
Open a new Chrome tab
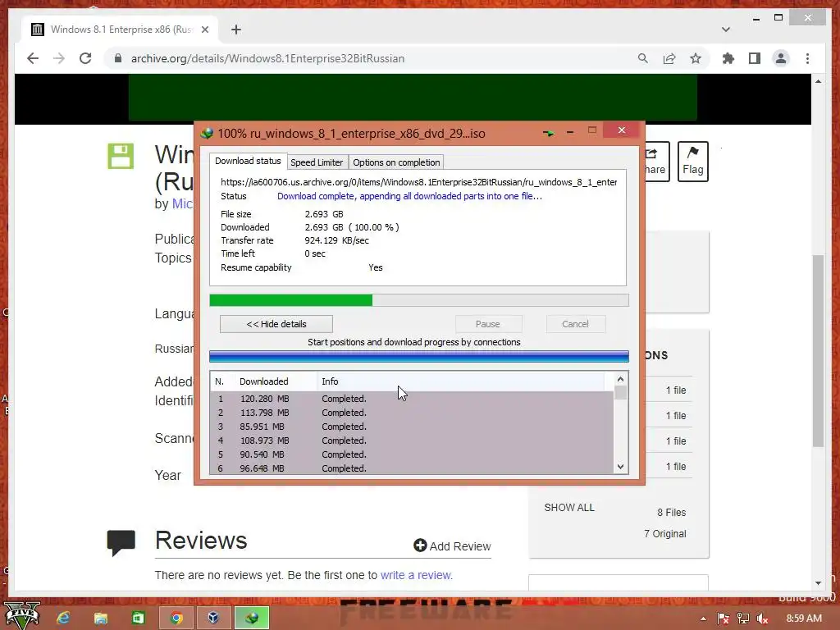click(x=236, y=30)
